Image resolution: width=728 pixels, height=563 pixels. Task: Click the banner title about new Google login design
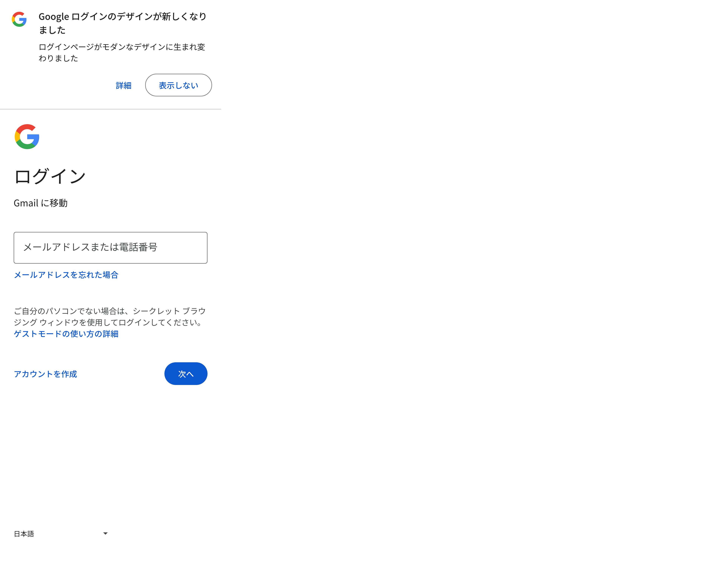coord(123,23)
